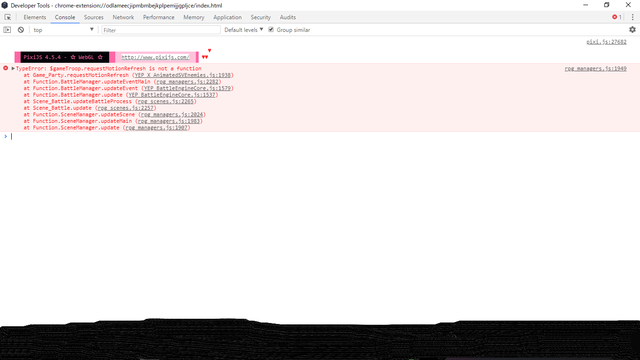Click 'at Scene_Battle.updateBattleProcess' stack line text
The image size is (640, 360).
pos(78,101)
